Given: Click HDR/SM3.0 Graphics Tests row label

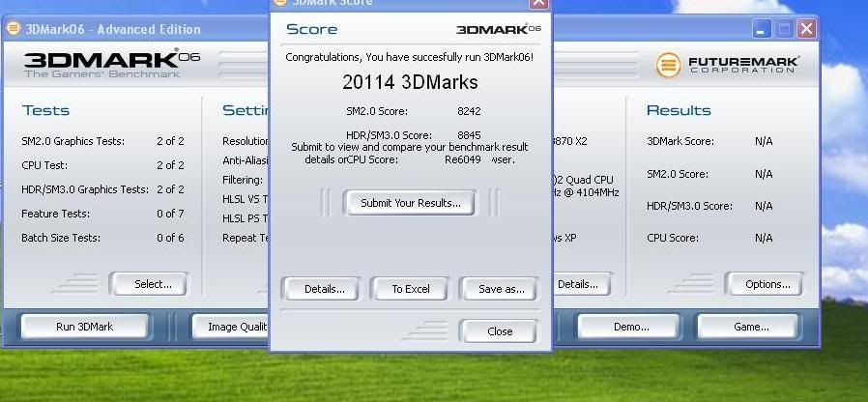Looking at the screenshot, I should tap(85, 189).
